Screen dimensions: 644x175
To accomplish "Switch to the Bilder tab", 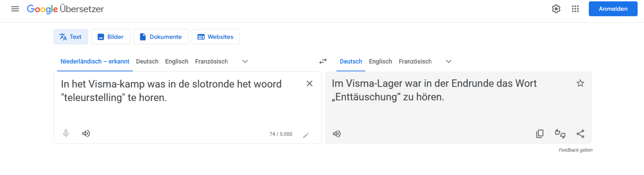I will click(x=111, y=37).
